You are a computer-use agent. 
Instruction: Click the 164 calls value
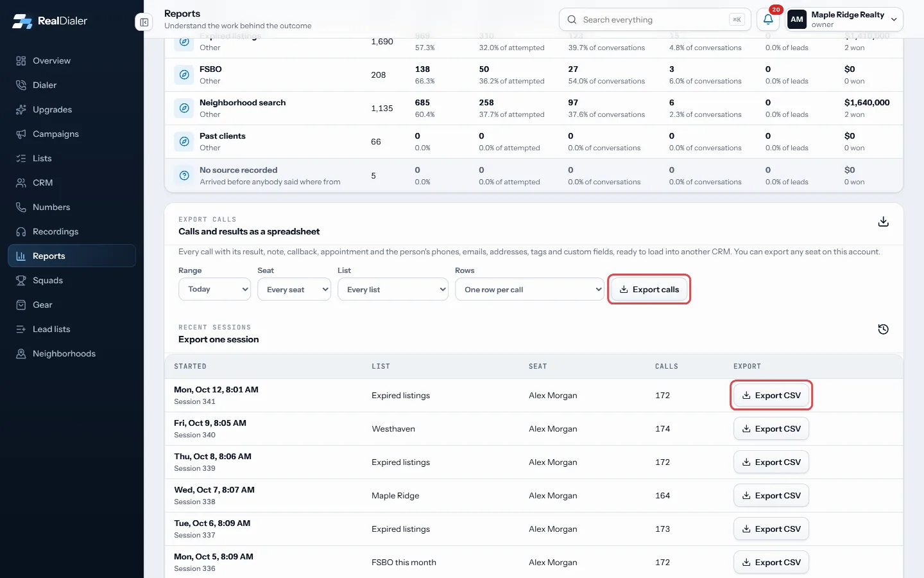click(663, 496)
